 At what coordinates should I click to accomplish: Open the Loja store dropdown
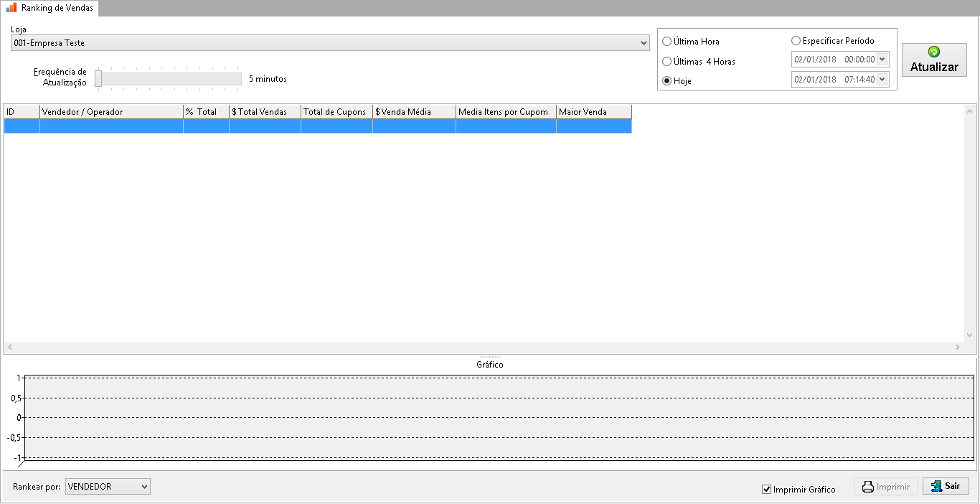pos(330,43)
